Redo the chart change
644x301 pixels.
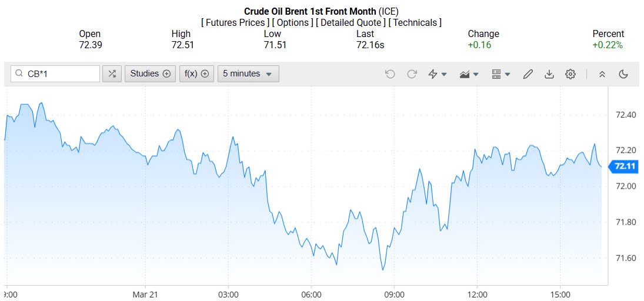pos(412,74)
